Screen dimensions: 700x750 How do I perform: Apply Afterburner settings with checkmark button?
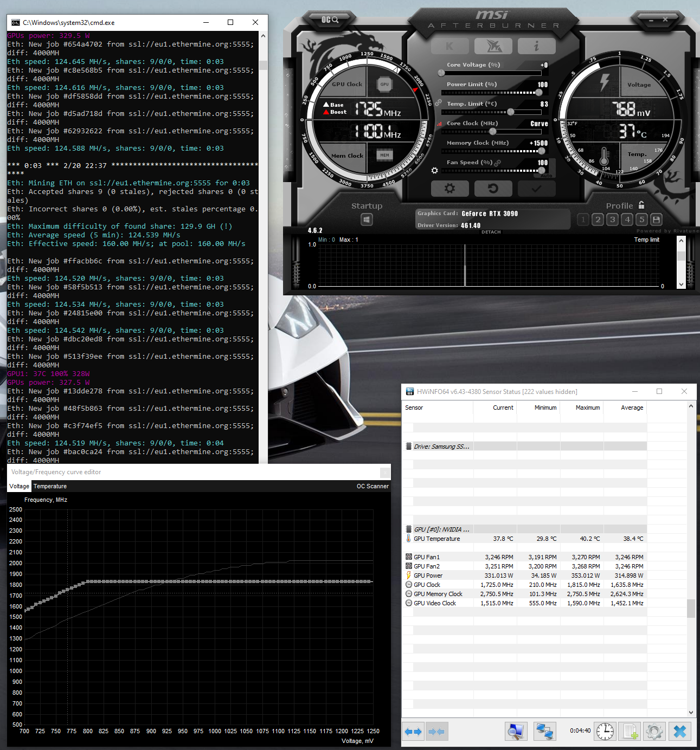(x=536, y=189)
